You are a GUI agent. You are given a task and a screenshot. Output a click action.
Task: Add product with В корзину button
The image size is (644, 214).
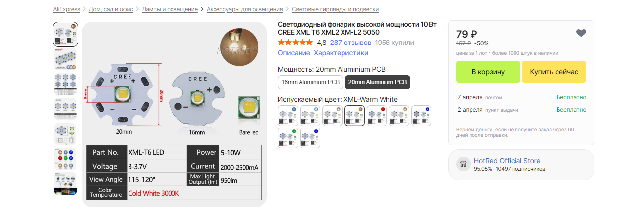(x=488, y=72)
